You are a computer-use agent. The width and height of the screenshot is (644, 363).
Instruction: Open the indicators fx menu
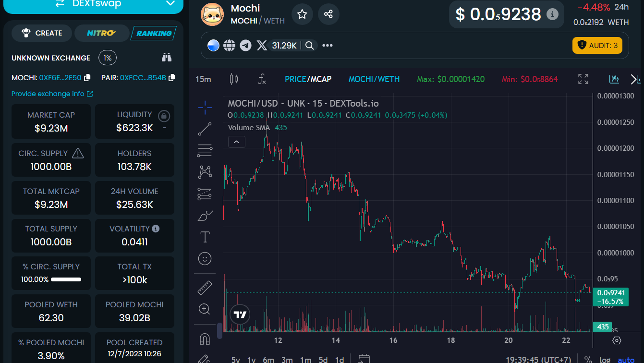(262, 79)
